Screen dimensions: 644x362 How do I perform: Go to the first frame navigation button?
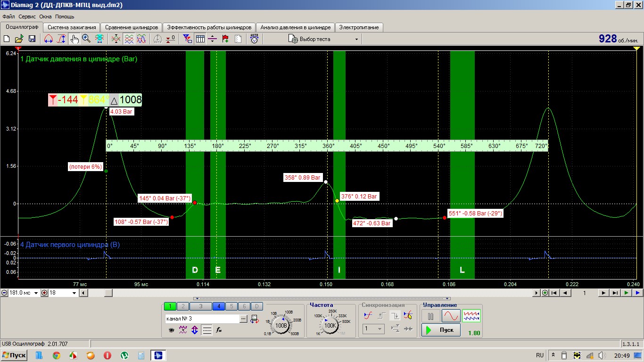point(554,293)
